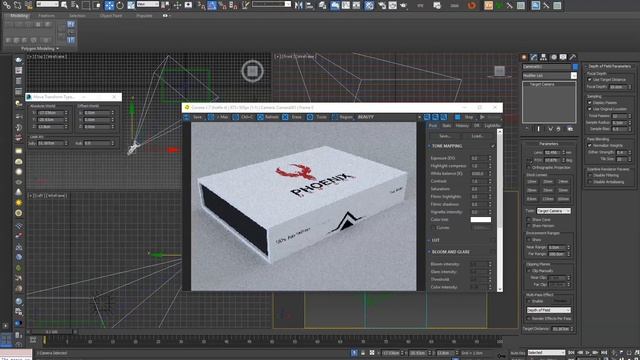640x360 pixels.
Task: Open the Display tab in command panel
Action: pos(563,57)
